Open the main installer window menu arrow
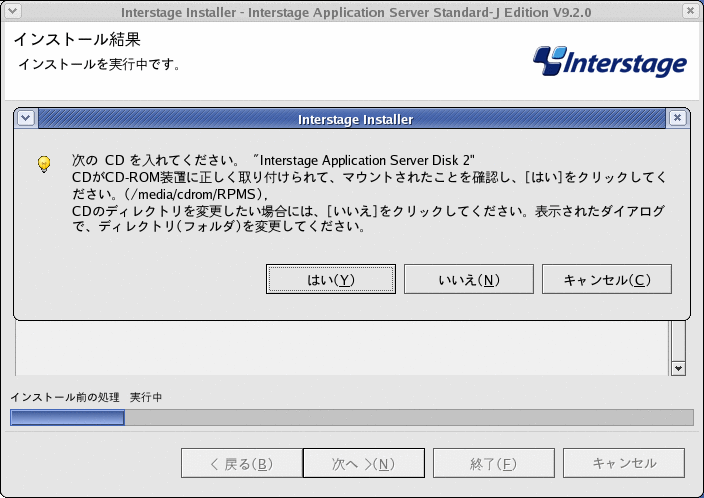Image resolution: width=704 pixels, height=498 pixels. pyautogui.click(x=12, y=11)
